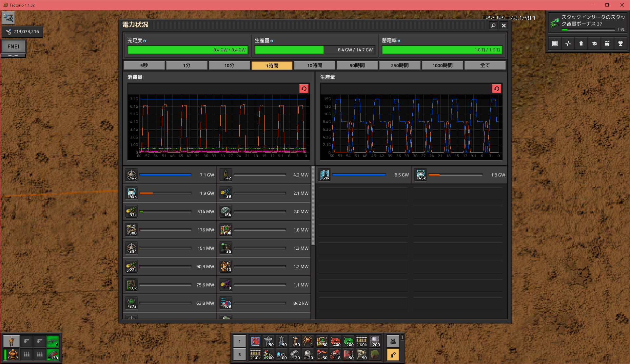Click the 22k consumer icon at 90.3 MW
The image size is (630, 364).
pyautogui.click(x=132, y=266)
